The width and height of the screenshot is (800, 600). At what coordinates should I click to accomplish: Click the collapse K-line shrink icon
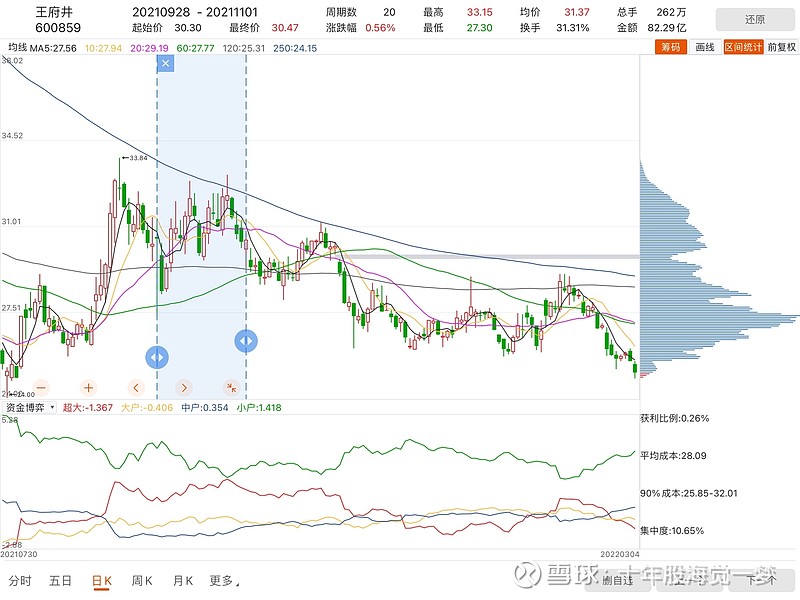[x=231, y=387]
